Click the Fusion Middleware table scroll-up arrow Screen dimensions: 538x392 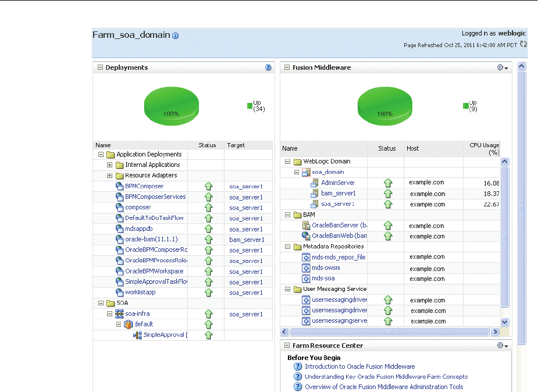(504, 162)
